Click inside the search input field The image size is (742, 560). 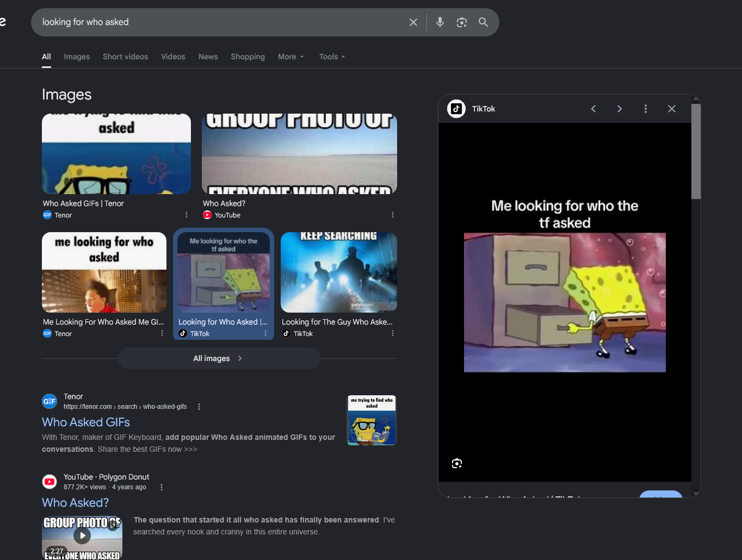(220, 22)
